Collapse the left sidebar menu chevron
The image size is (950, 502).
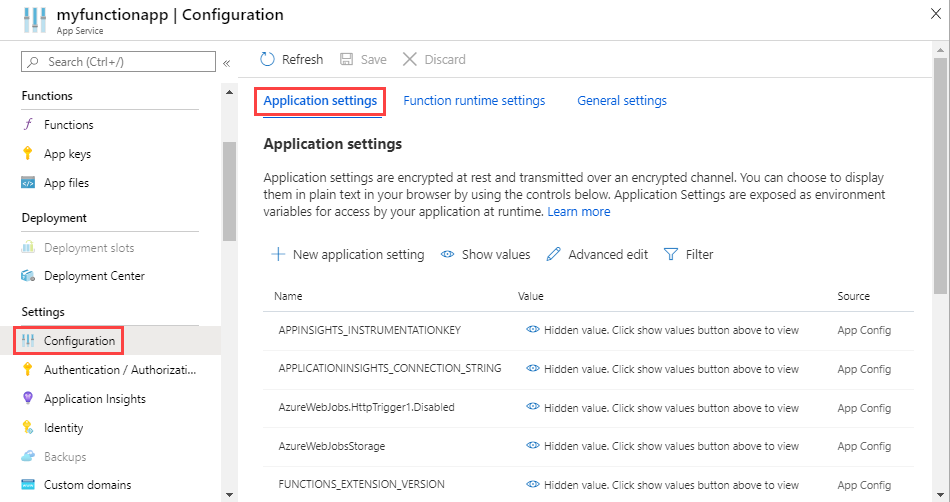point(227,63)
